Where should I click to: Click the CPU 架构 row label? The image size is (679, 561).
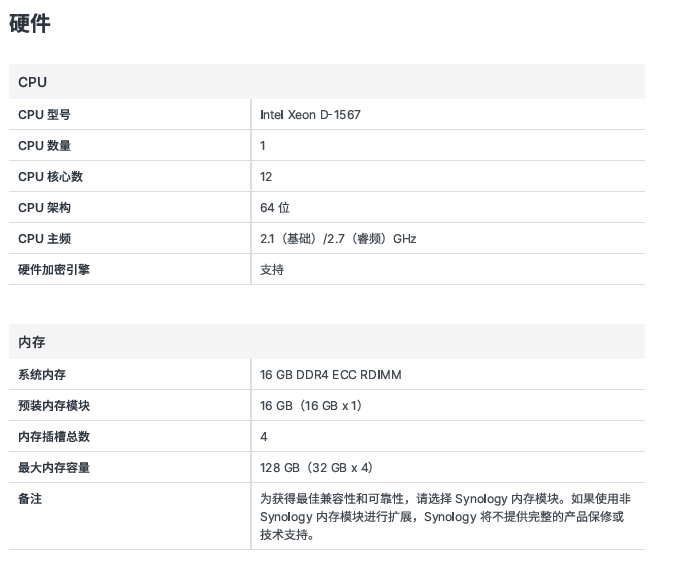44,208
